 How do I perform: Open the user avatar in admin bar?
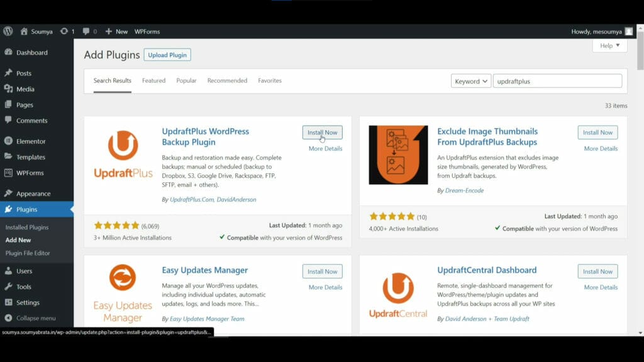coord(629,31)
